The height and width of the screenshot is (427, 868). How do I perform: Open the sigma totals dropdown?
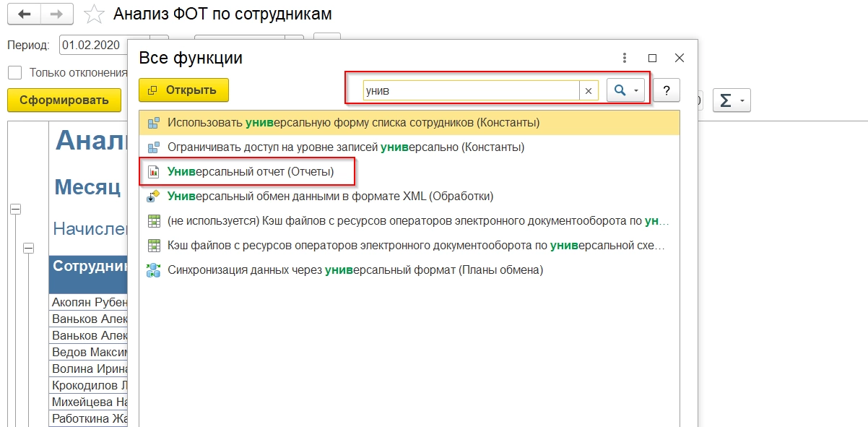click(x=732, y=100)
